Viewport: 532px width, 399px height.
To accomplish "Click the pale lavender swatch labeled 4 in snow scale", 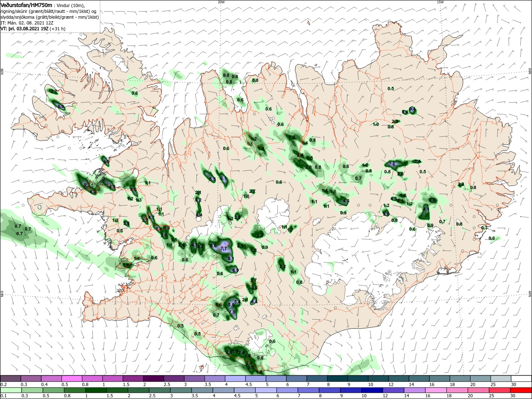I will click(235, 379).
